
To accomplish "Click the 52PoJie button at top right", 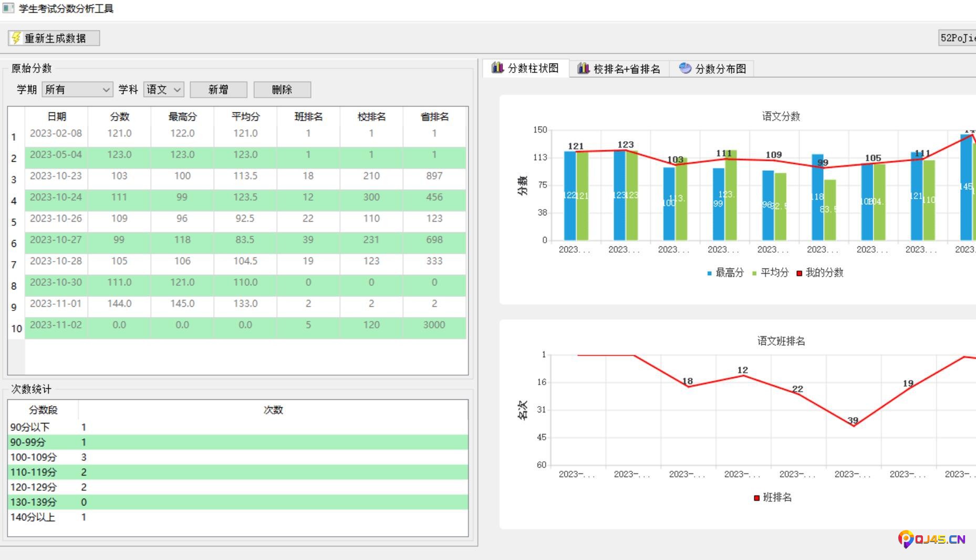I will point(957,38).
